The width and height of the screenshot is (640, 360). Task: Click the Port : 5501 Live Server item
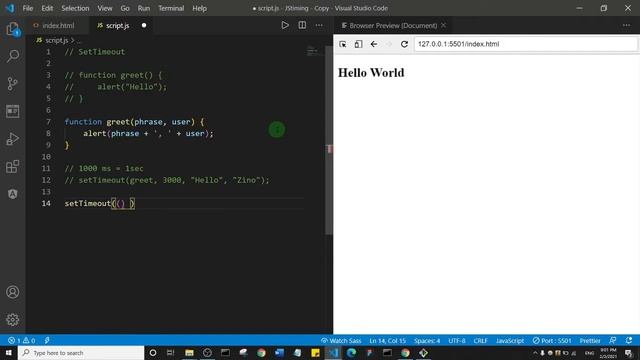[x=552, y=340]
